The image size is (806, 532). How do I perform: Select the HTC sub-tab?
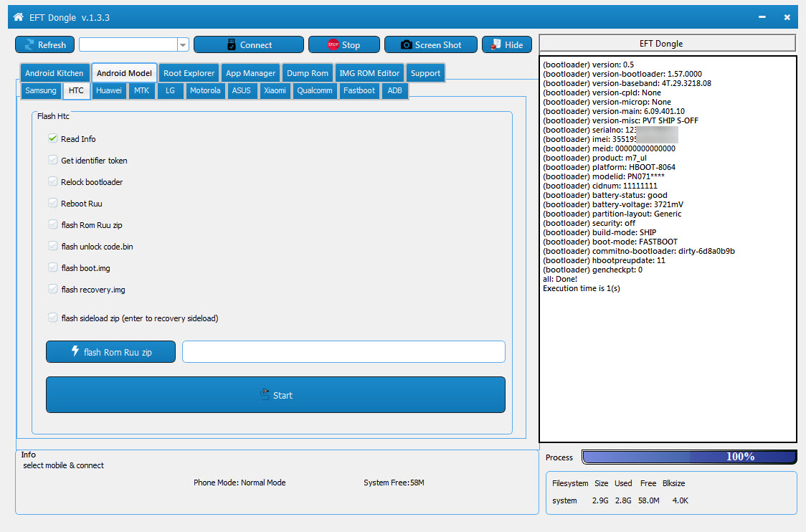(x=76, y=90)
